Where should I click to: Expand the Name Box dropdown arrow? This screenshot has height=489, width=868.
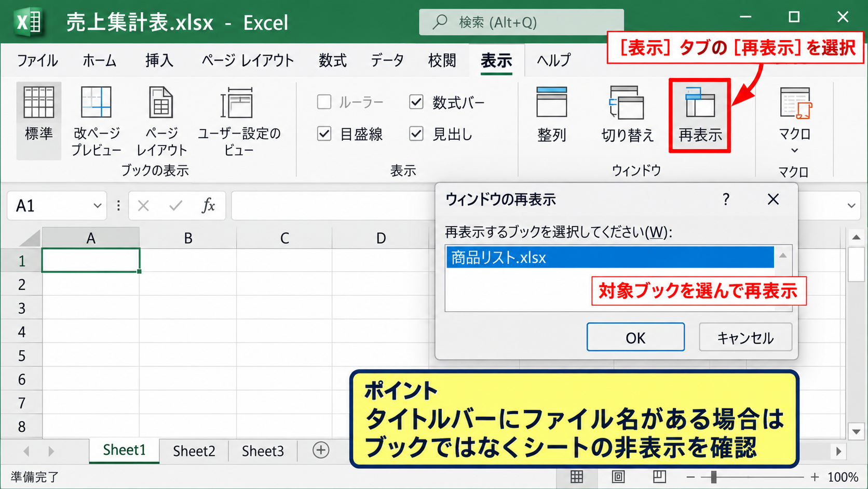click(97, 206)
